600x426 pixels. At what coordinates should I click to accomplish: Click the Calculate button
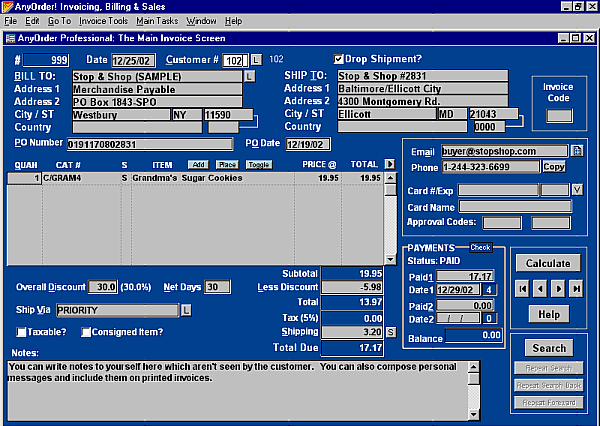548,263
